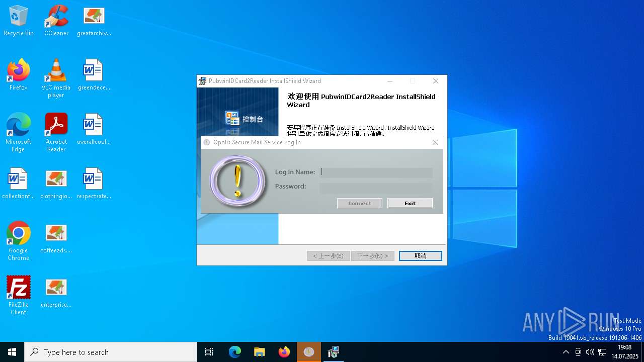This screenshot has width=644, height=362.
Task: Open File Explorer from the taskbar
Action: (x=260, y=352)
